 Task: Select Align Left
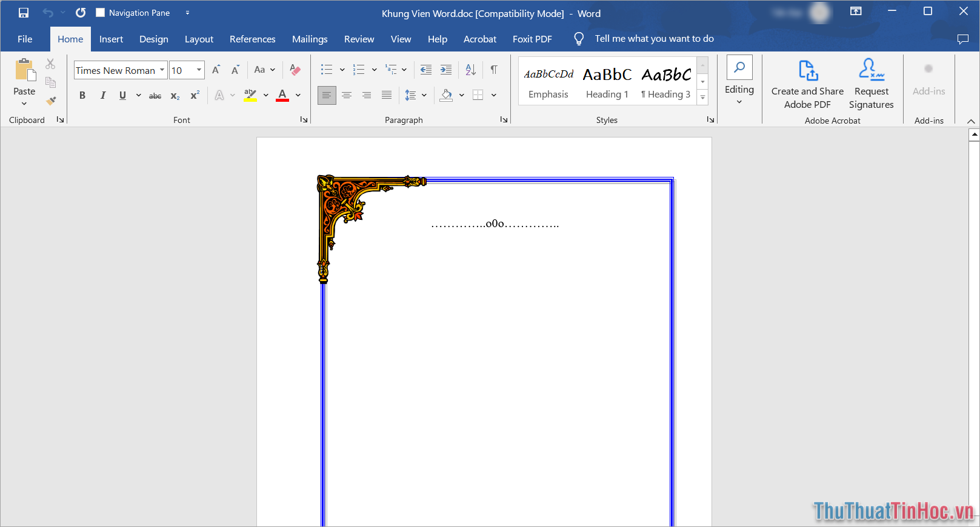[327, 95]
